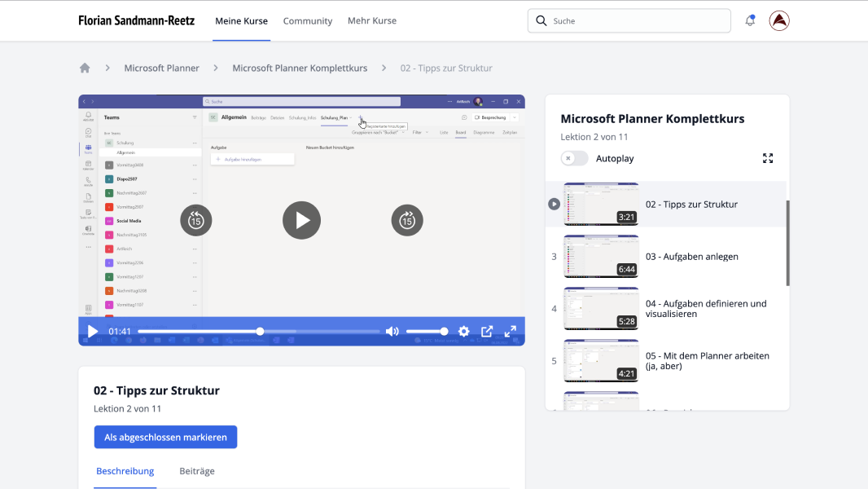Mute the video volume speaker icon
This screenshot has height=489, width=868.
[392, 331]
